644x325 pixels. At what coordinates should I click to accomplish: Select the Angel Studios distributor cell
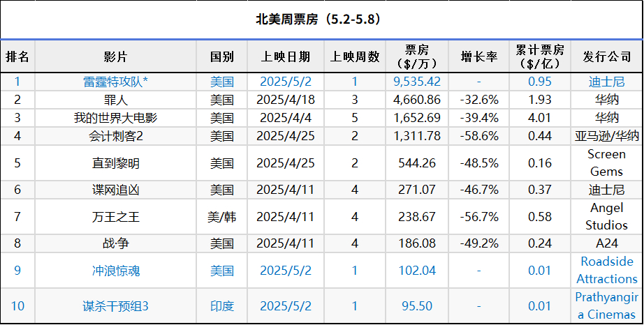point(606,216)
